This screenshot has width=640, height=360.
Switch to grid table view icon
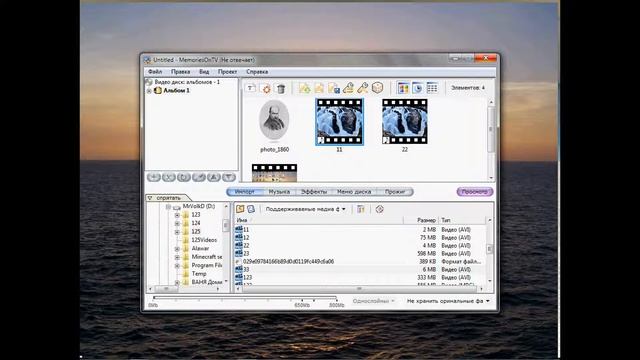(x=432, y=88)
